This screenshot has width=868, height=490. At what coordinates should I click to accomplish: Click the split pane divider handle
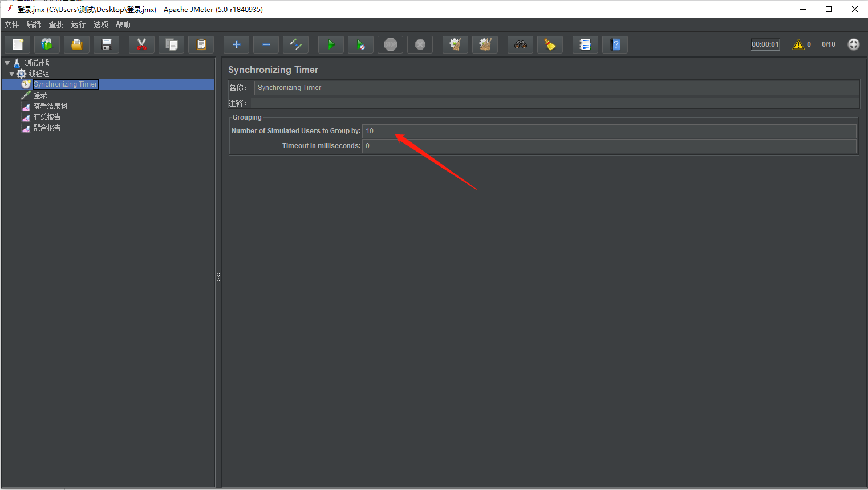[218, 277]
